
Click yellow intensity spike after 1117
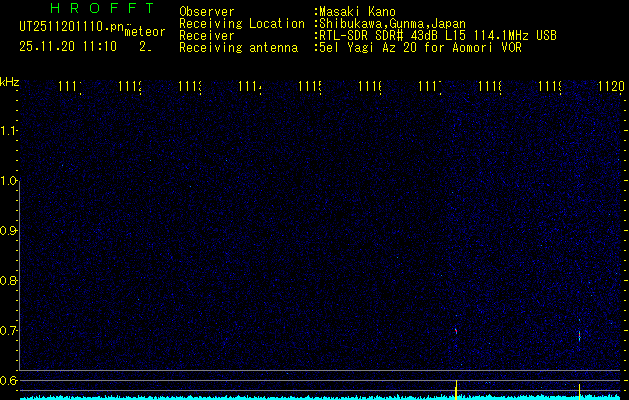(x=456, y=390)
